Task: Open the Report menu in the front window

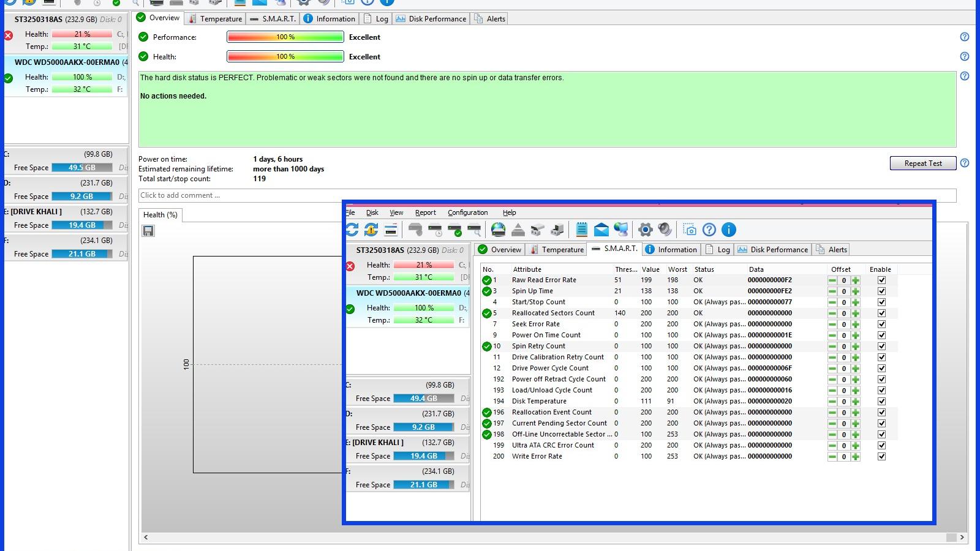Action: (x=426, y=212)
